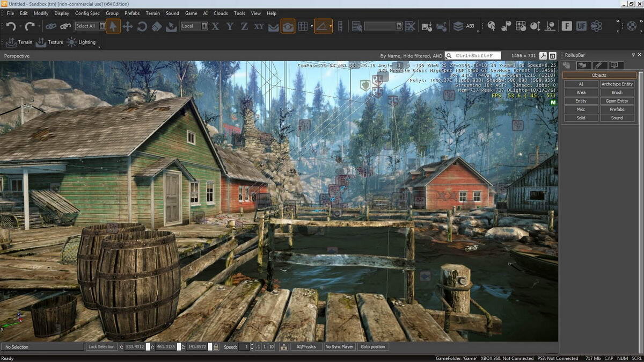Image resolution: width=644 pixels, height=362 pixels.
Task: Open the Terrain menu
Action: 153,13
